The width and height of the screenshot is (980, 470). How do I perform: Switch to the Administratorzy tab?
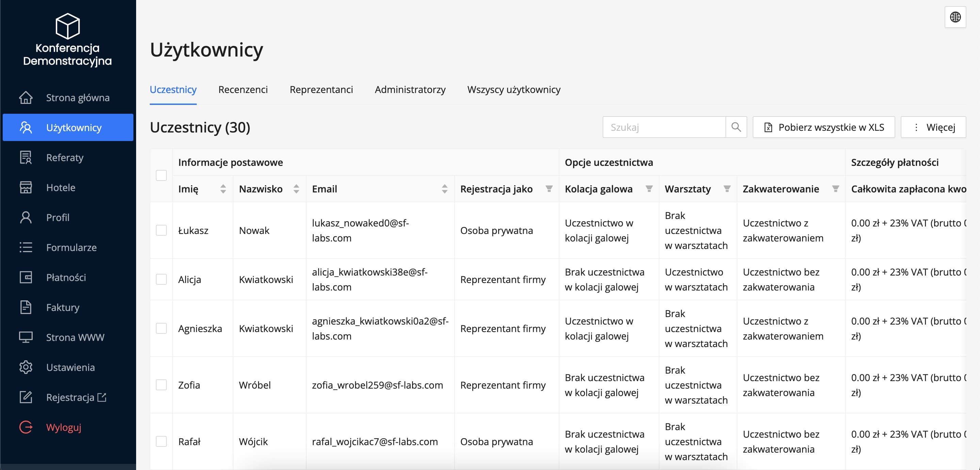click(x=410, y=90)
